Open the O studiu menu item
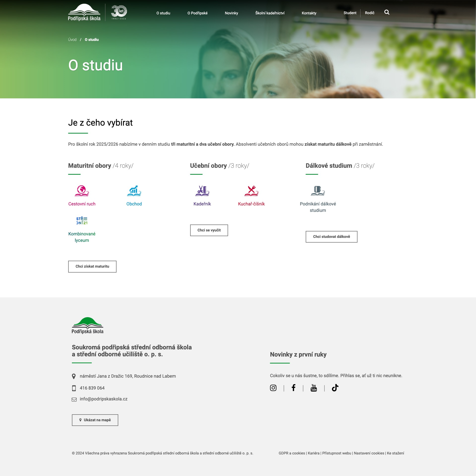This screenshot has width=476, height=476. (x=163, y=13)
